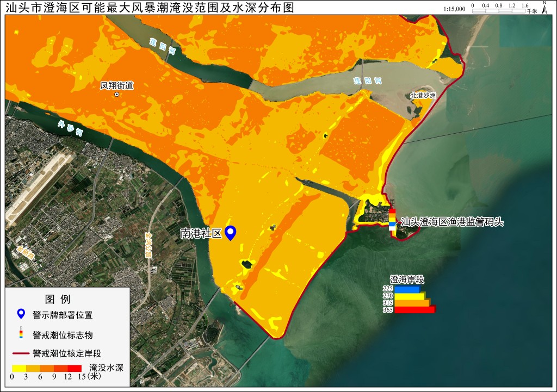This screenshot has width=557, height=392.
Task: Click the 南港社区 label
Action: [201, 233]
